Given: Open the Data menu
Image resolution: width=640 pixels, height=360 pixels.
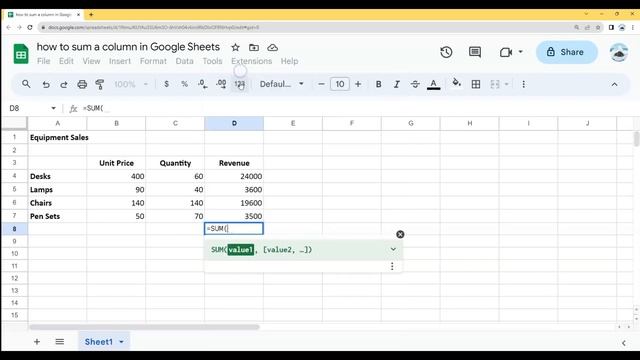Looking at the screenshot, I should (184, 61).
